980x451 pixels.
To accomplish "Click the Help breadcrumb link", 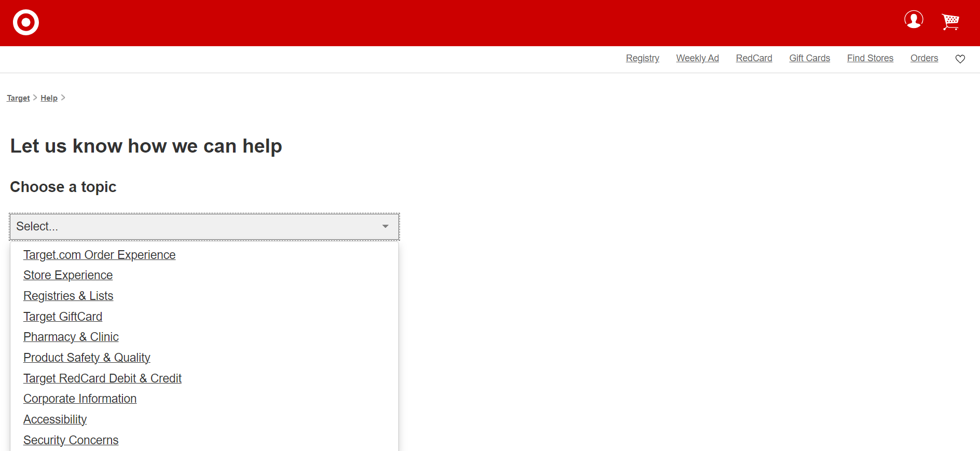I will [49, 98].
